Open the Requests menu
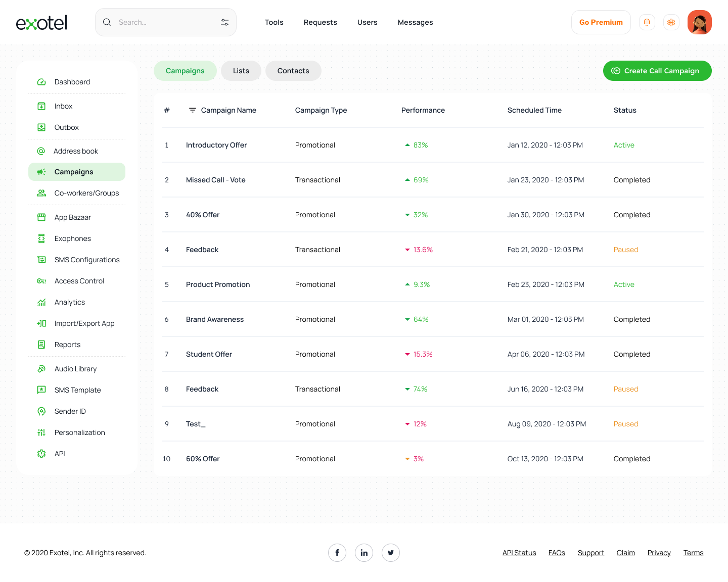 point(321,22)
